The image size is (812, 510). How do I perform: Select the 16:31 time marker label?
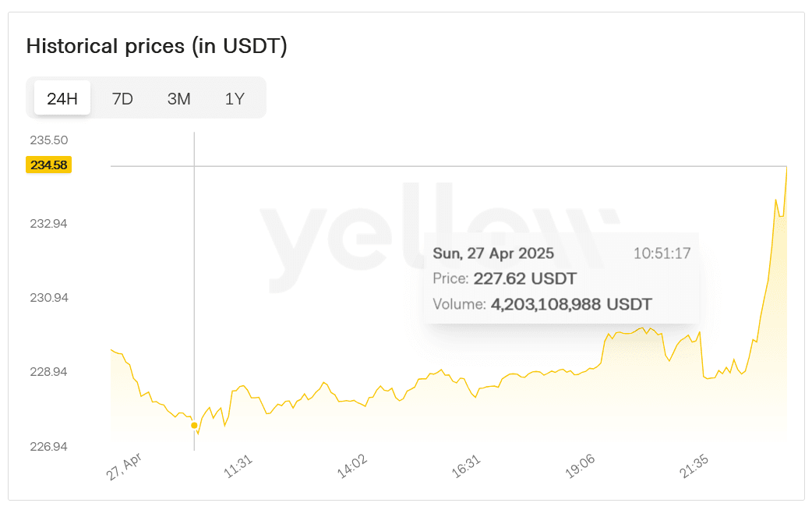tap(468, 463)
